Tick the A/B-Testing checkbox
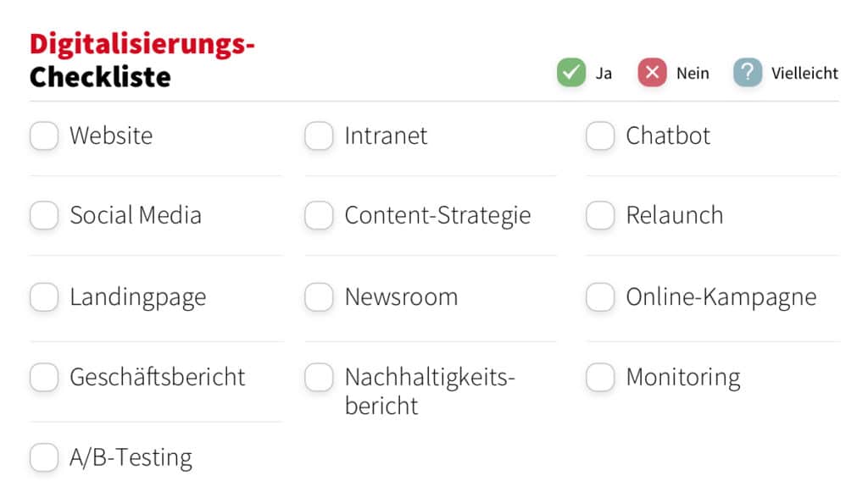The width and height of the screenshot is (868, 498). [44, 457]
